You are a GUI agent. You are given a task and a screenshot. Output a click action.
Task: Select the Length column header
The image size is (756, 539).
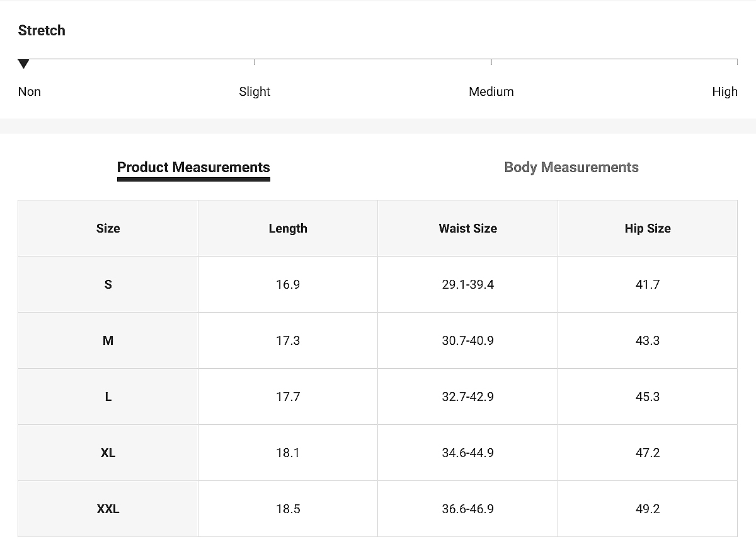click(x=288, y=228)
